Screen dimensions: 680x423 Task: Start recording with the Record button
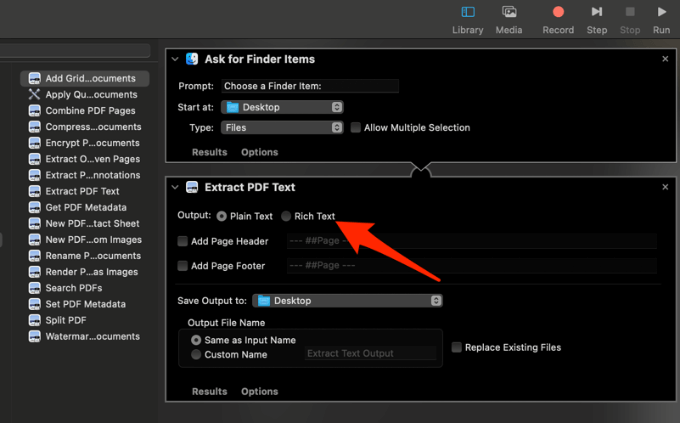pyautogui.click(x=558, y=12)
